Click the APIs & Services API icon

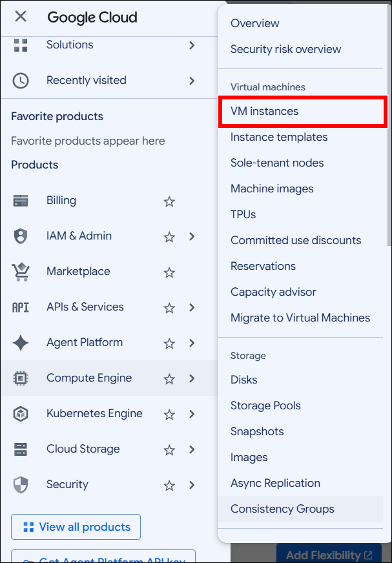tap(21, 307)
